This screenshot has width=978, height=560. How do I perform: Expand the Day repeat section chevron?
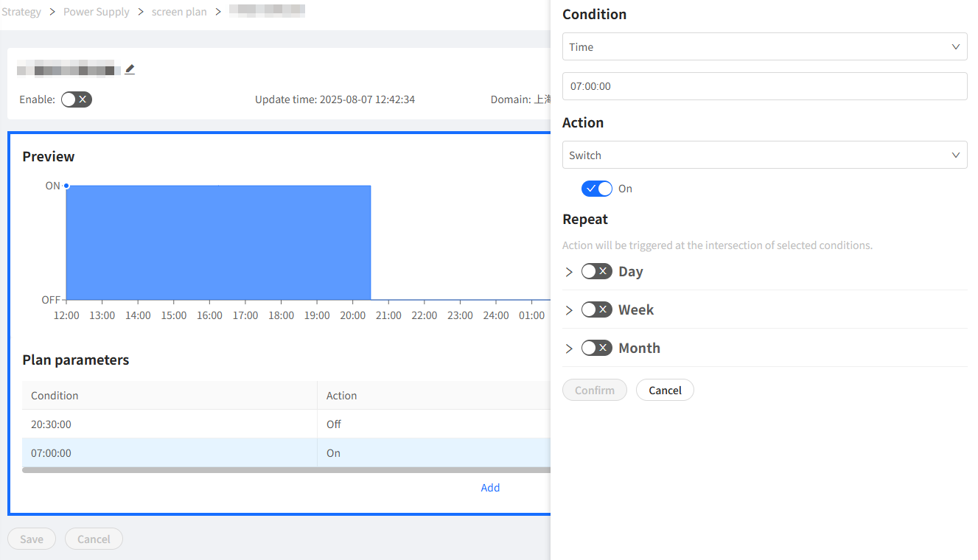pyautogui.click(x=569, y=272)
